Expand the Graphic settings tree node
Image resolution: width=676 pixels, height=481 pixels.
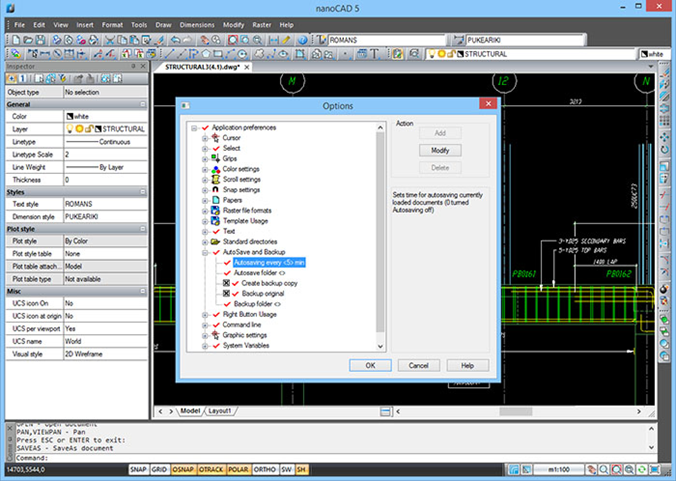tap(204, 336)
